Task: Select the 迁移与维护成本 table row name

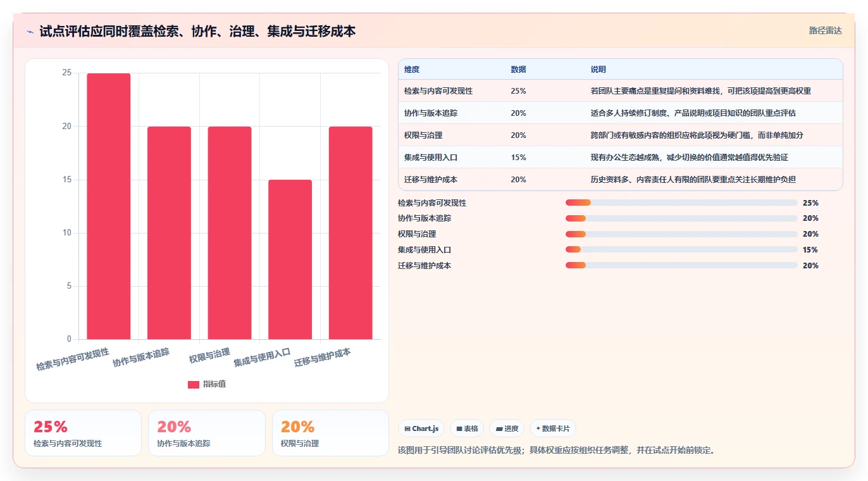Action: coord(431,180)
